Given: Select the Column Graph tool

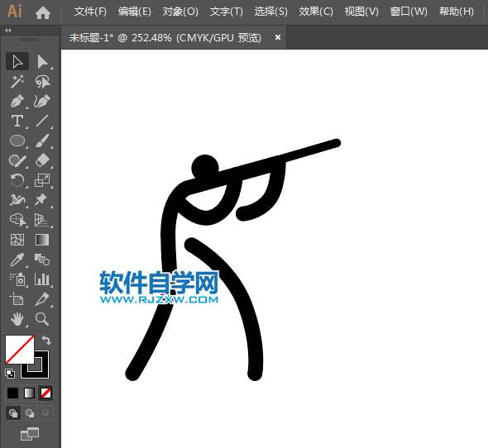Looking at the screenshot, I should pyautogui.click(x=42, y=279).
